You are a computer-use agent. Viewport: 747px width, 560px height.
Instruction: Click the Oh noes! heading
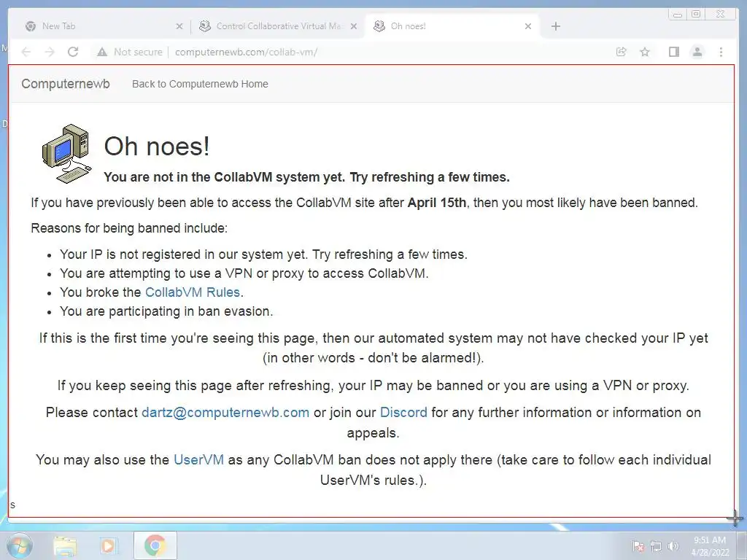click(x=157, y=146)
